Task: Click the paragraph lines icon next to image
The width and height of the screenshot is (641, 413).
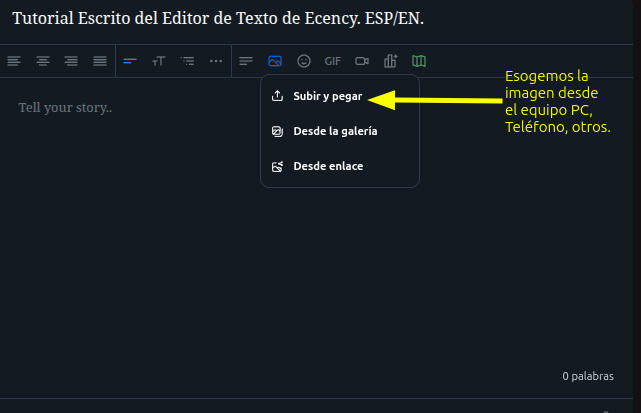Action: pyautogui.click(x=246, y=61)
